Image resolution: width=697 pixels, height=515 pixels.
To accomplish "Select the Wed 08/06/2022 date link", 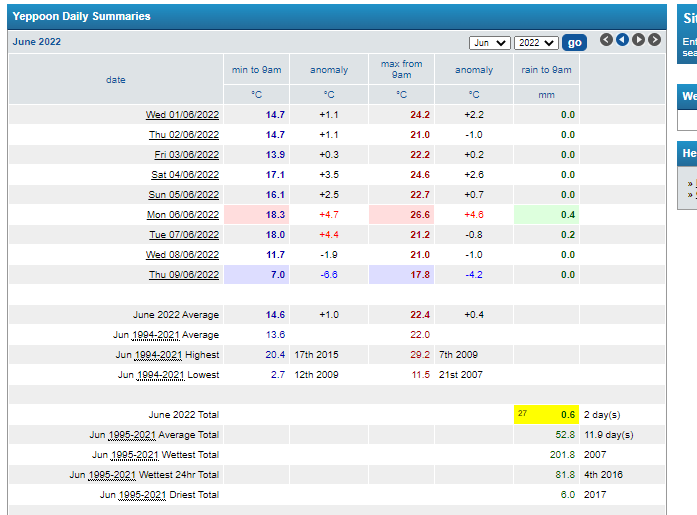I will point(182,255).
